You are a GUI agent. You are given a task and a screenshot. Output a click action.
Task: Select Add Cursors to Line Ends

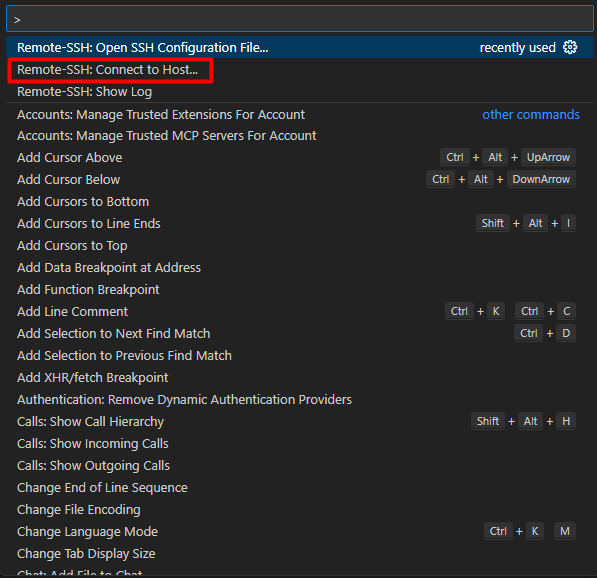[x=300, y=224]
